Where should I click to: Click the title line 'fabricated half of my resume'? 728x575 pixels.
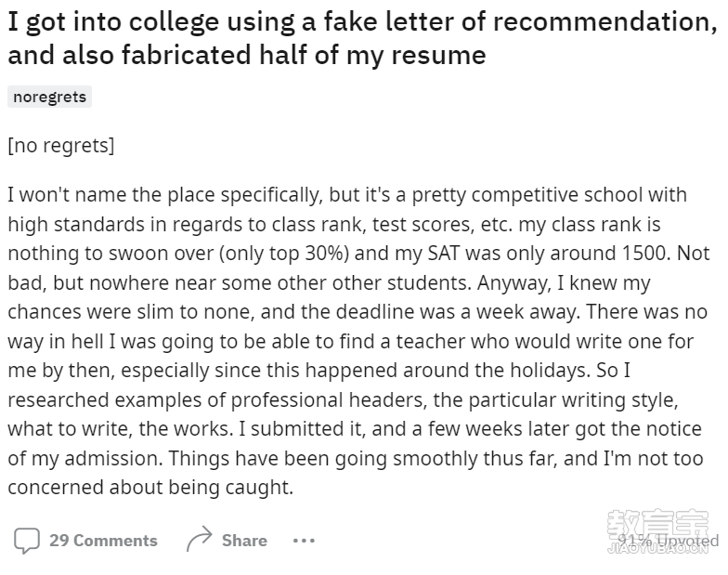pyautogui.click(x=304, y=55)
